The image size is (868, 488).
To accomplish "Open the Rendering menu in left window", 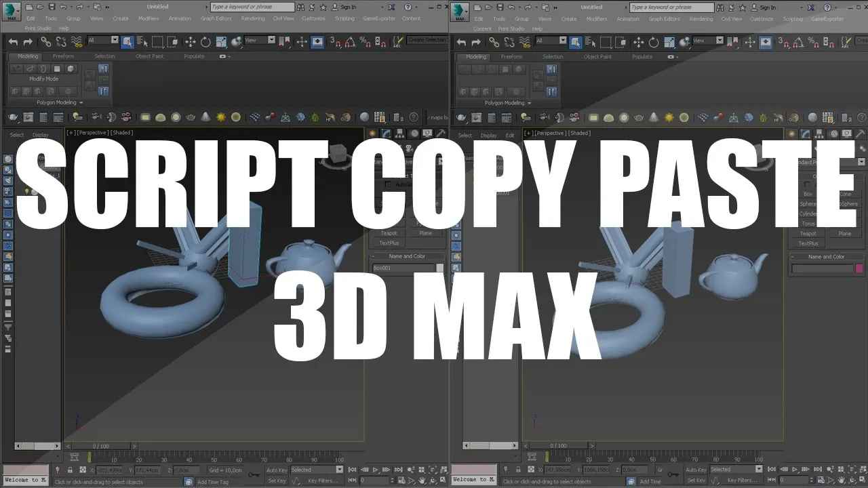I will pyautogui.click(x=253, y=18).
